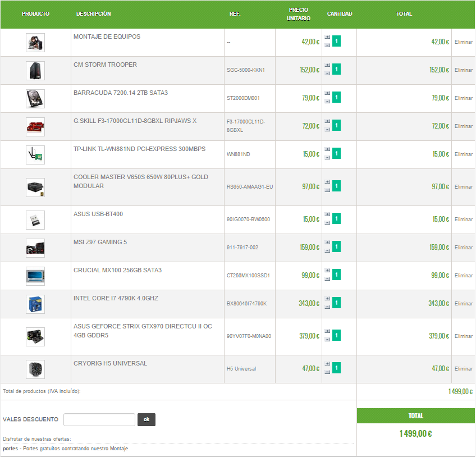Click the PRECIO UNITARIO column header

click(x=299, y=14)
